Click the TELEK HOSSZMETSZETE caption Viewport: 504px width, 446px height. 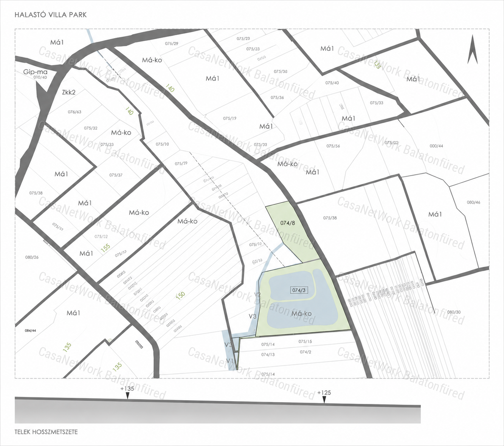[x=46, y=432]
